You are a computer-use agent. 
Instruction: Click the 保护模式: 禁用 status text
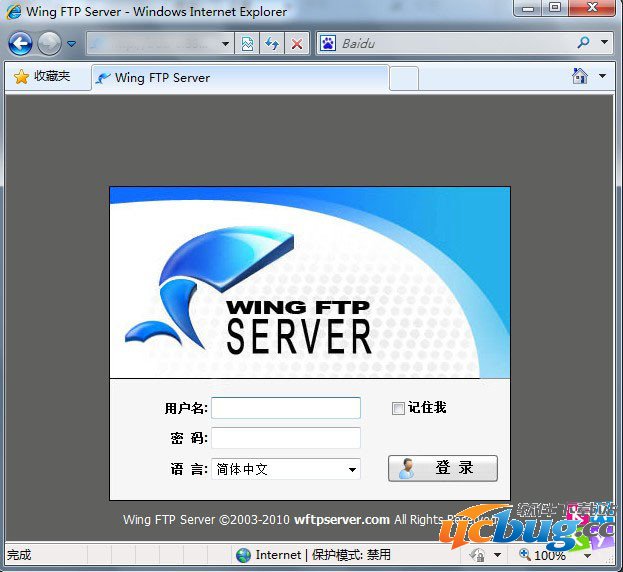(351, 555)
